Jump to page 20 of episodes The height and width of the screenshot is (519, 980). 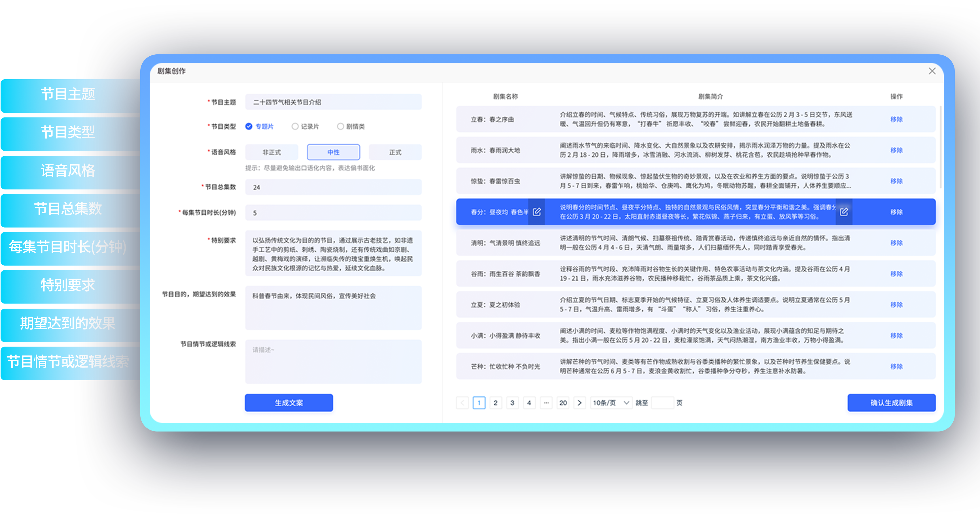pyautogui.click(x=563, y=403)
